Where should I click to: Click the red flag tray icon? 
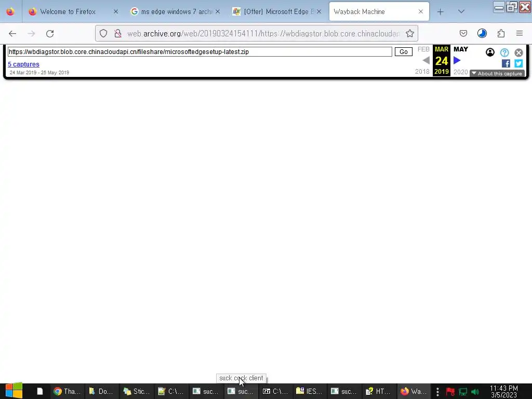(x=450, y=392)
